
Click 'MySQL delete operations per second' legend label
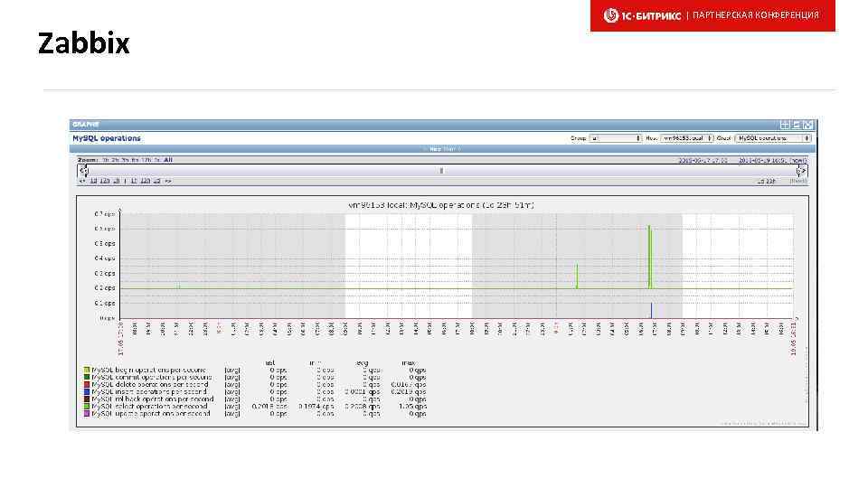click(x=150, y=384)
